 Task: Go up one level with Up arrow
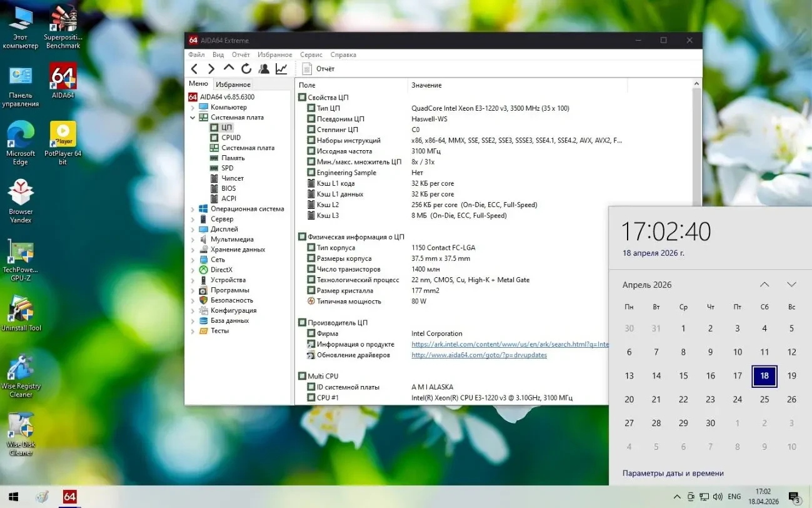pos(229,68)
